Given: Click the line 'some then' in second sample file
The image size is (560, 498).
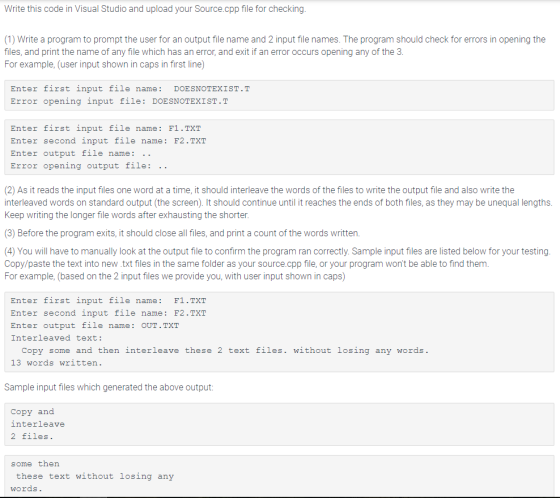Looking at the screenshot, I should (x=35, y=464).
